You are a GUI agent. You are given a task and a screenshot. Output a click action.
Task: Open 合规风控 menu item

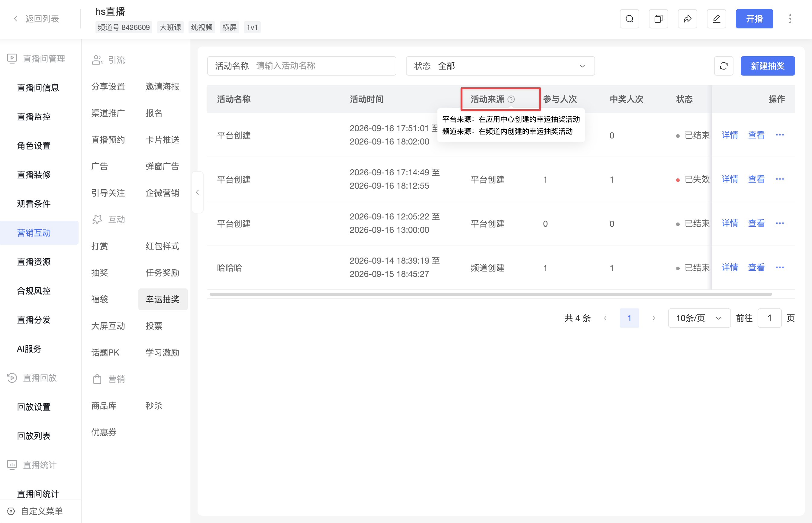click(x=34, y=291)
